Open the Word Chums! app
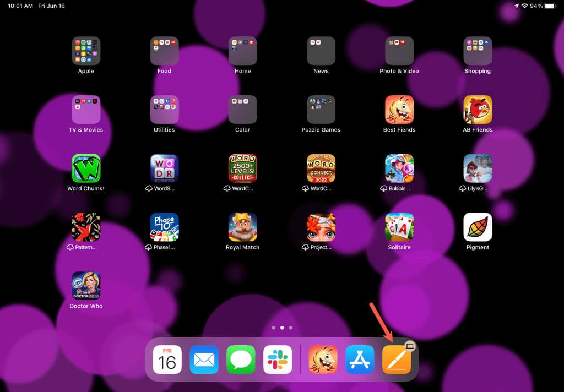Viewport: 564px width, 392px height. [86, 168]
